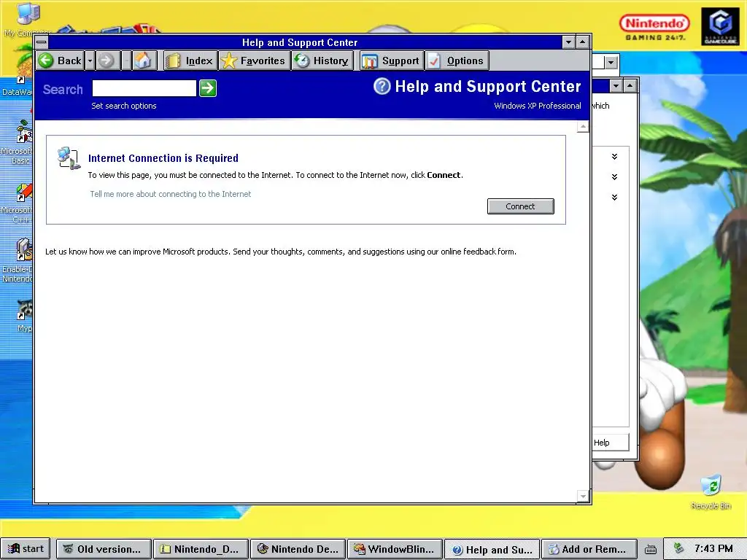Click the Help window scrollbar down arrow
This screenshot has width=747, height=560.
[583, 496]
